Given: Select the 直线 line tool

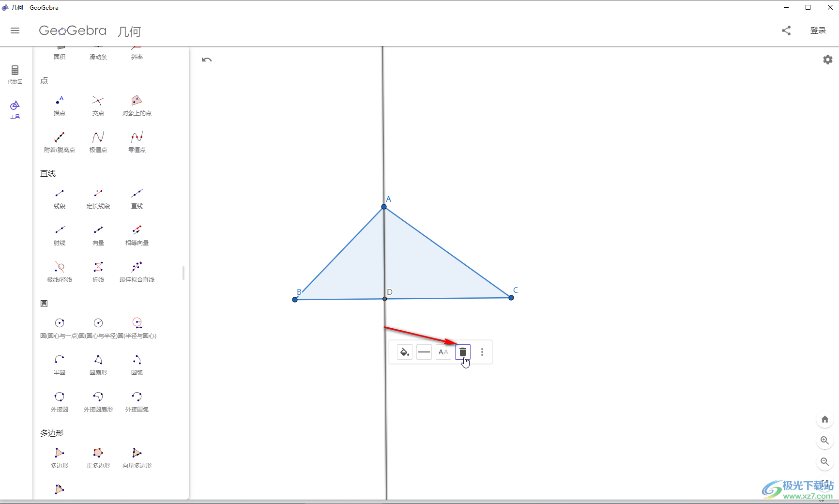Looking at the screenshot, I should click(x=137, y=198).
